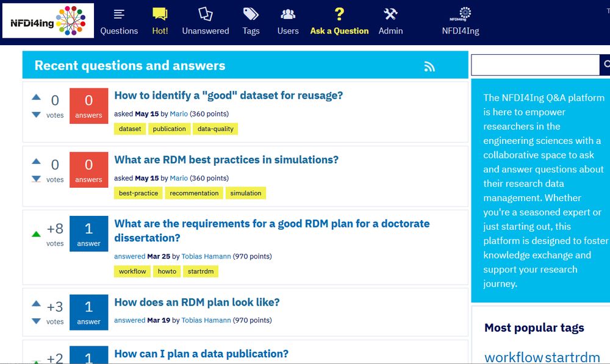
Task: Click the 'Most popular tags' heading
Action: coord(534,327)
